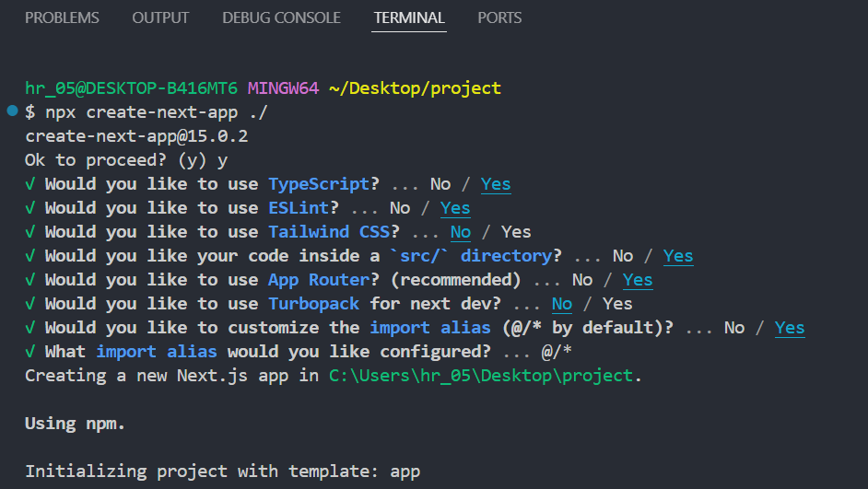The image size is (868, 489).
Task: Click the 'MINGW64' text in prompt
Action: pos(284,88)
